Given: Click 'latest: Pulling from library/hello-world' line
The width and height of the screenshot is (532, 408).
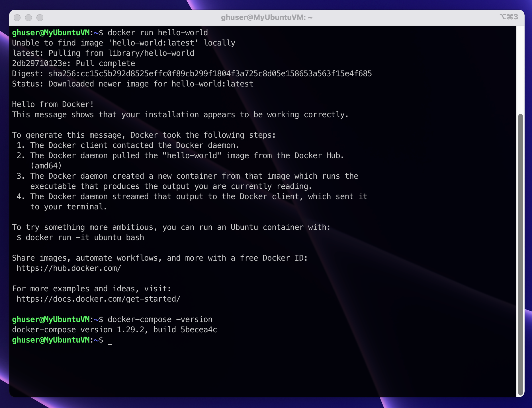Looking at the screenshot, I should pos(103,53).
